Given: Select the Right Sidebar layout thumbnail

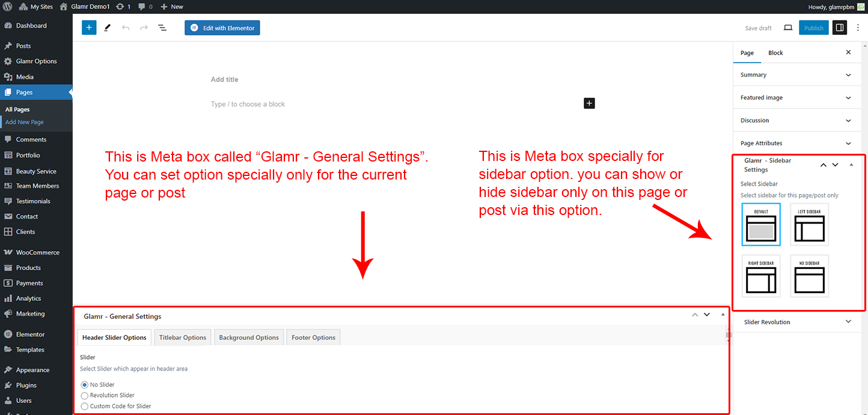Looking at the screenshot, I should tap(761, 276).
